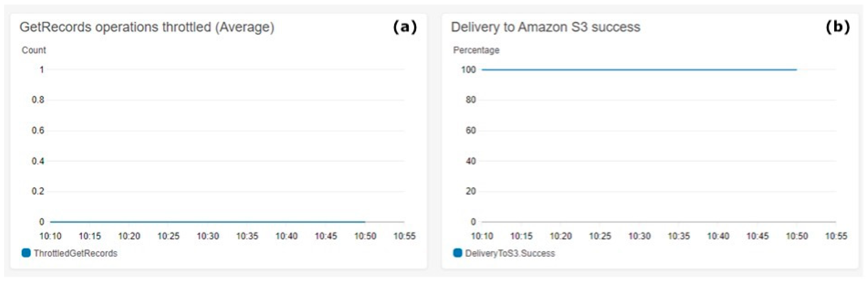Click the 10:55 time tick on the S3 delivery chart
This screenshot has height=283, width=868.
(x=836, y=236)
